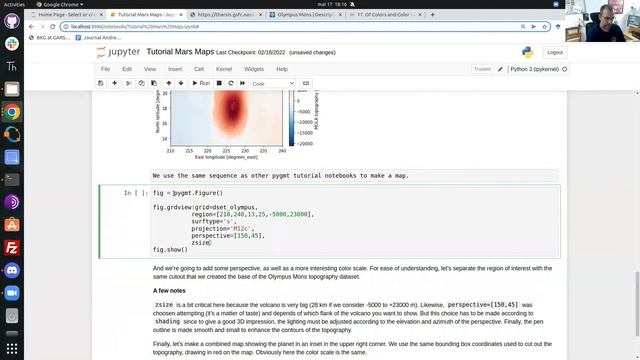This screenshot has width=640, height=360.
Task: Open GitHub Desktop from the dock
Action: [12, 21]
